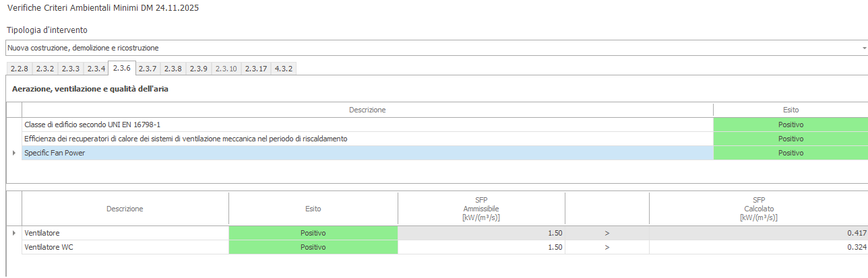Open the Tipologia d'intervento dropdown
Image resolution: width=868 pixels, height=278 pixels.
[x=863, y=48]
